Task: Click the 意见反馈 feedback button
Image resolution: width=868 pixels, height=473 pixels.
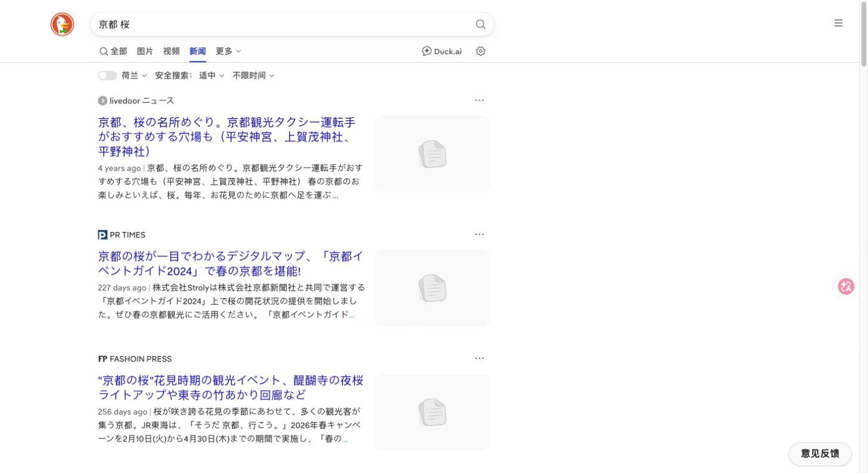Action: coord(820,454)
